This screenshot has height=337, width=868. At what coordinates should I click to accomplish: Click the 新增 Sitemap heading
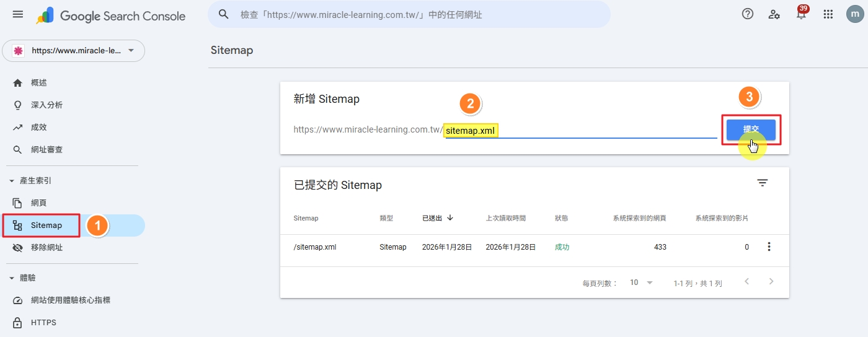(x=327, y=98)
